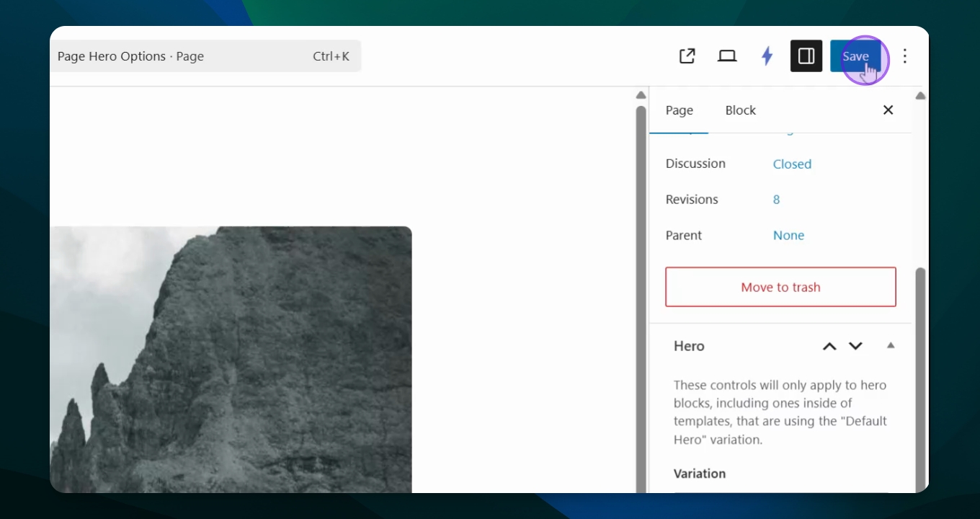The height and width of the screenshot is (519, 980).
Task: Select the mountain hero image in the canvas
Action: tap(231, 360)
